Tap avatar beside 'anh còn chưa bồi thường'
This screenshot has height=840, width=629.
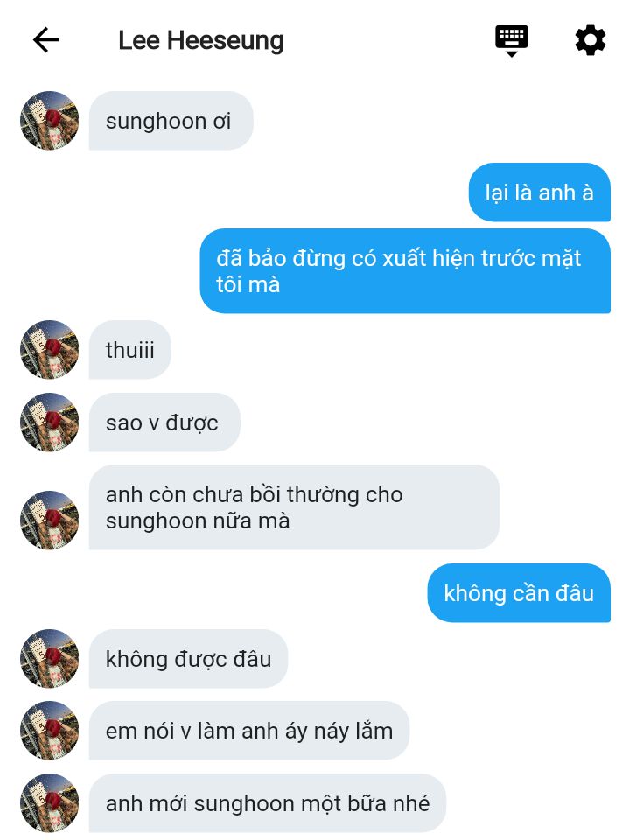49,520
